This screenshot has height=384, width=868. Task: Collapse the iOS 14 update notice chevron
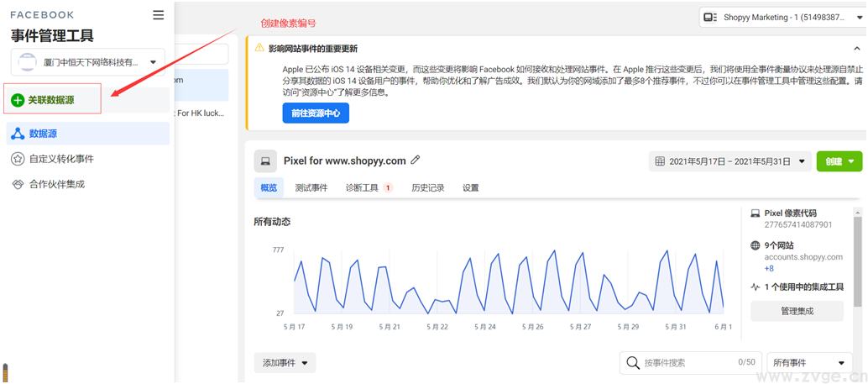click(x=857, y=48)
